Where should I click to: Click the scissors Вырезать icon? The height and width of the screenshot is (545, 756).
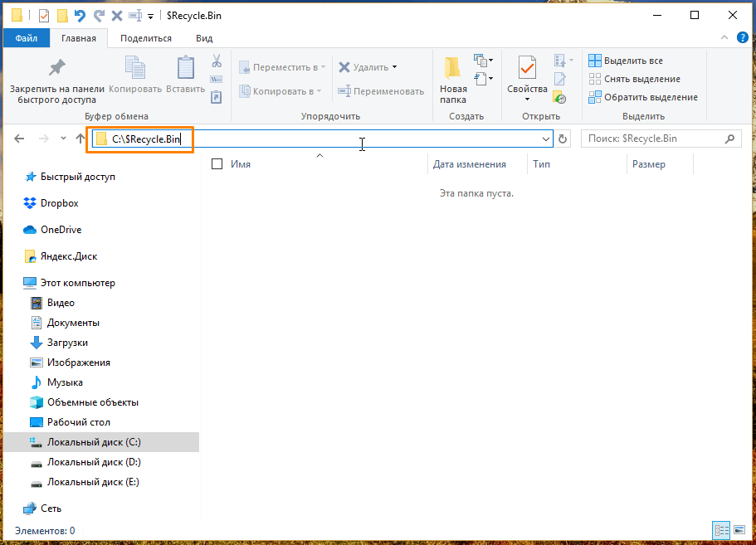click(217, 62)
